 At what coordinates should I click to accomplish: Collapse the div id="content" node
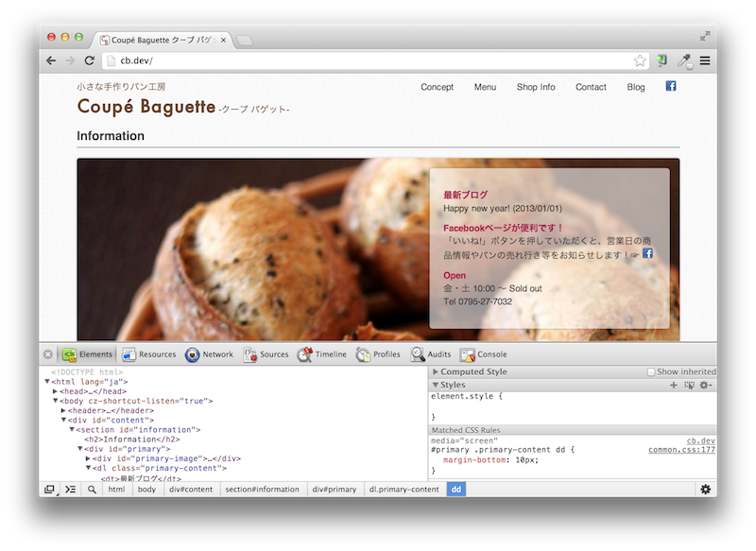pos(63,420)
